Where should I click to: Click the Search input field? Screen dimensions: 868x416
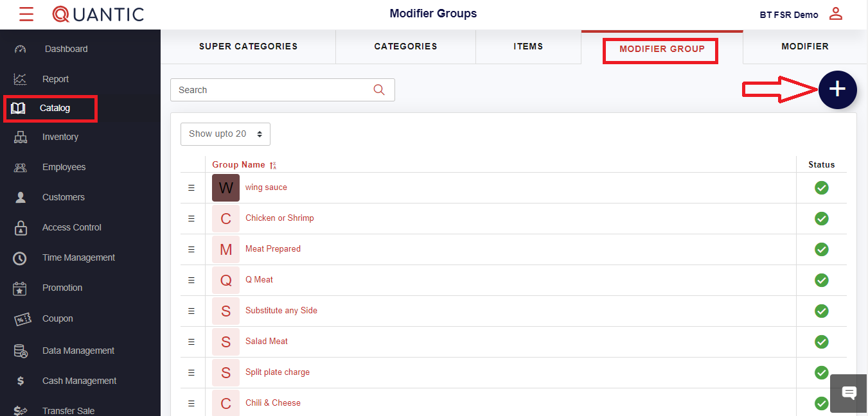(x=270, y=90)
